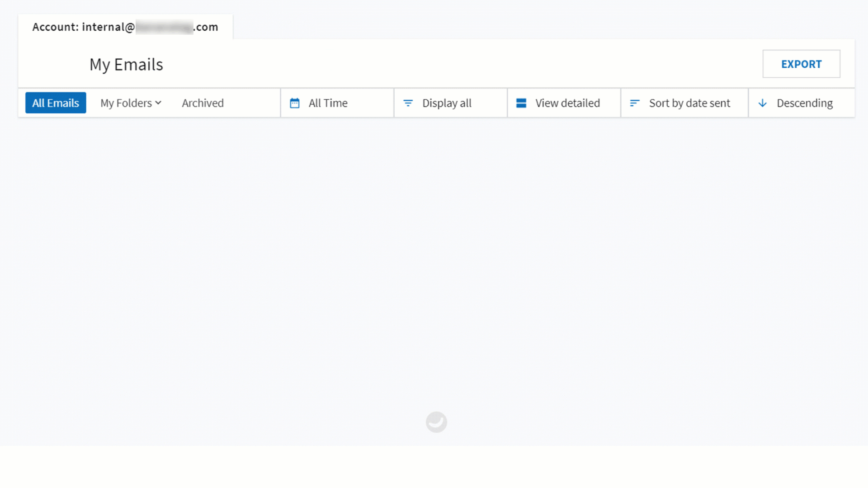Click the sort icon beside Sort by date sent
868x488 pixels.
click(x=635, y=103)
